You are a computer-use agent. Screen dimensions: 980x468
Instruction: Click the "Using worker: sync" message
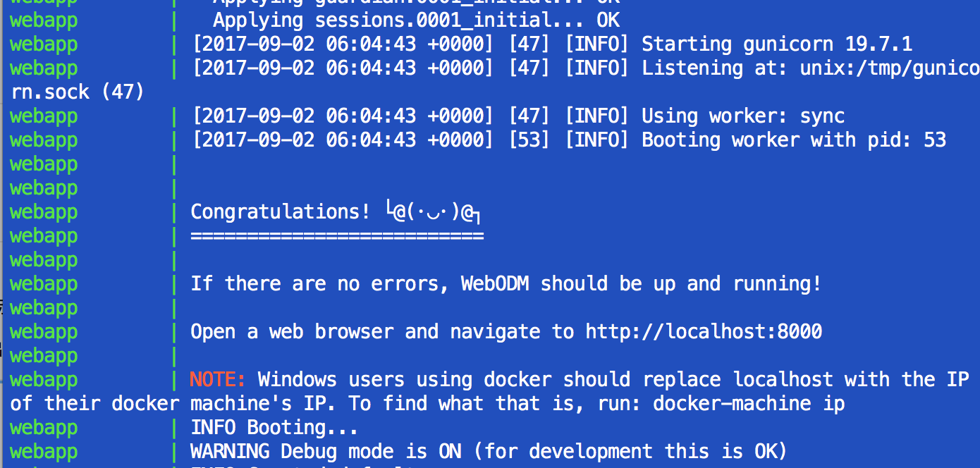tap(743, 116)
